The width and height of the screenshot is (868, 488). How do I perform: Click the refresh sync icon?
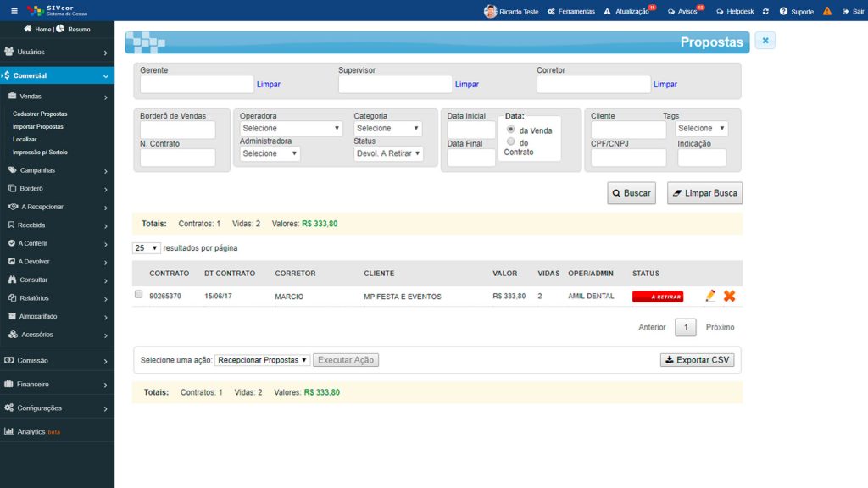click(x=765, y=11)
